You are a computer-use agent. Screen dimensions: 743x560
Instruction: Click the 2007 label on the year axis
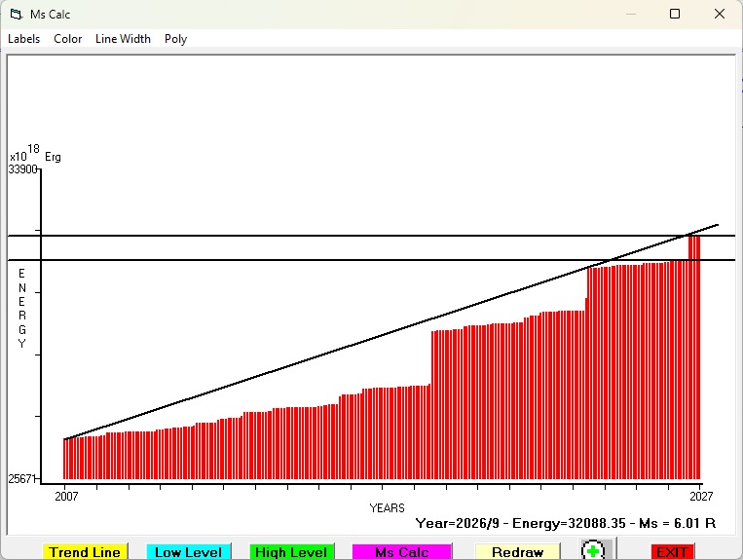(66, 496)
